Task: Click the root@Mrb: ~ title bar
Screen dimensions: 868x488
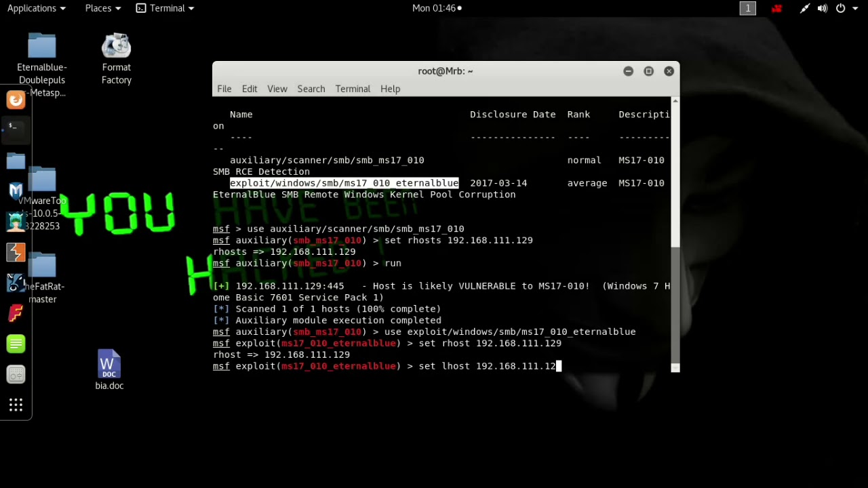Action: 446,71
